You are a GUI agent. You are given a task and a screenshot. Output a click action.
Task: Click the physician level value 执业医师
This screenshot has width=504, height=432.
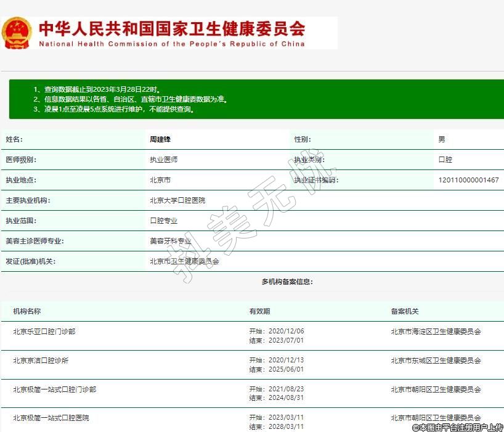[x=163, y=160]
